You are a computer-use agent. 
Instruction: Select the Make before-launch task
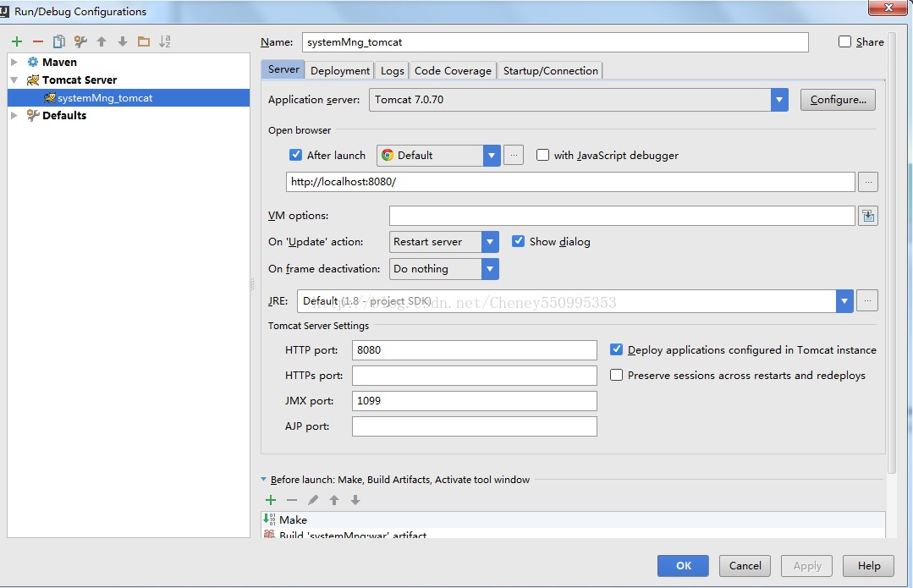[x=573, y=519]
